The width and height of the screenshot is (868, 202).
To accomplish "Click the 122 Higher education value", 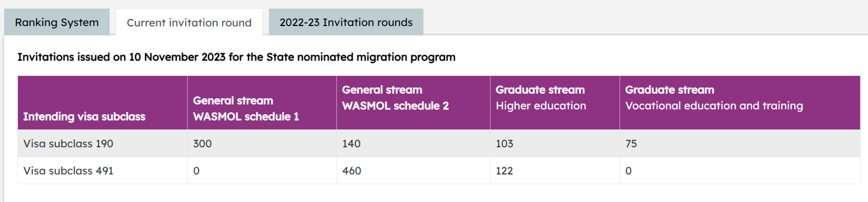I will (505, 171).
